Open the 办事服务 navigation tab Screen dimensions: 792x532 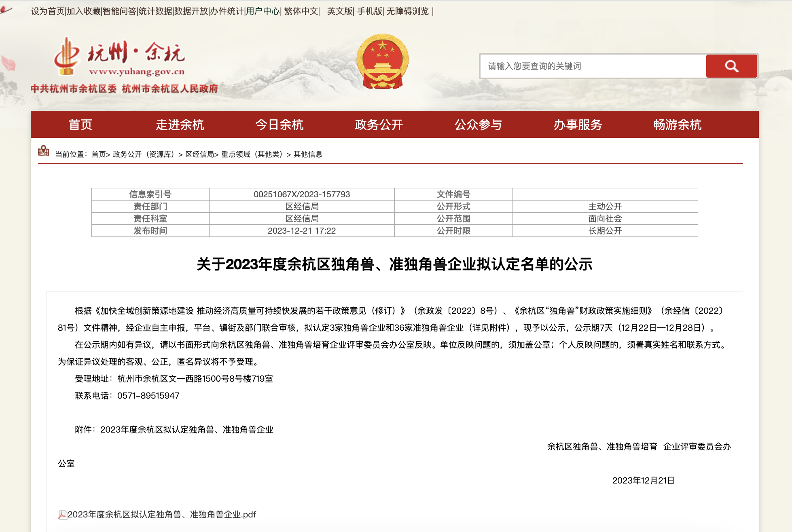(x=578, y=125)
